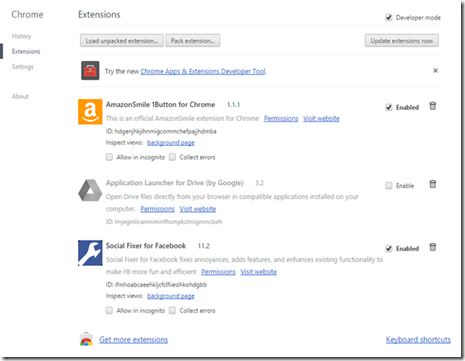Image resolution: width=465 pixels, height=361 pixels.
Task: View Permissions for Application Launcher for Drive
Action: coord(157,209)
